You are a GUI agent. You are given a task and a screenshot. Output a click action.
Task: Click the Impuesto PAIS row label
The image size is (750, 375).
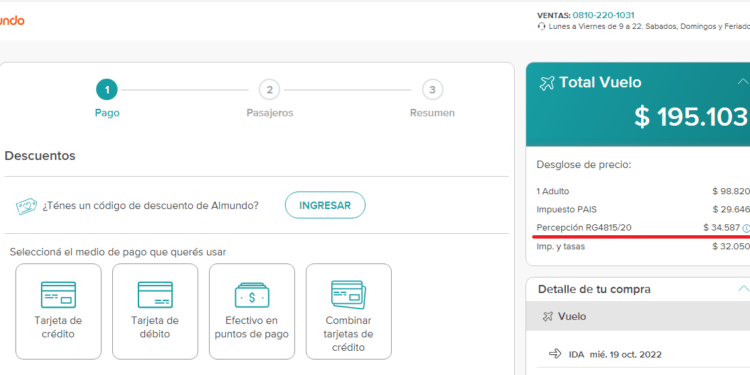pyautogui.click(x=567, y=210)
